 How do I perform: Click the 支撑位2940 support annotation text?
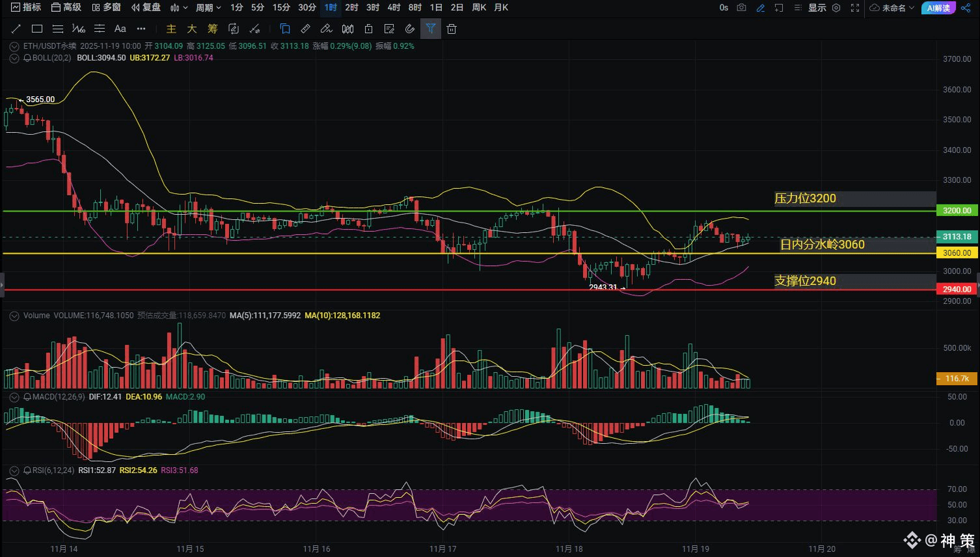805,281
